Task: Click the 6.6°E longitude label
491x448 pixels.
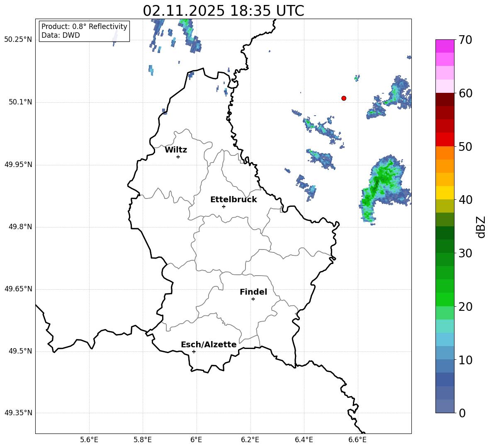Action: pos(357,440)
